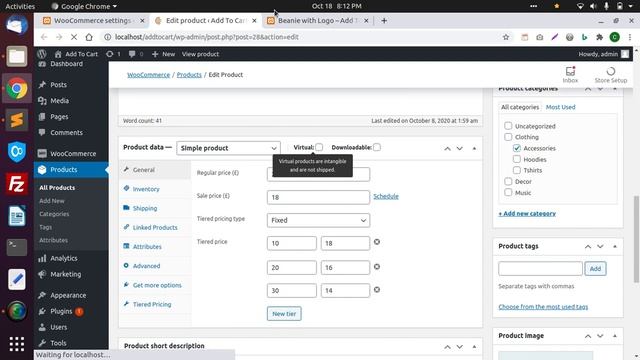Collapse the Product data panel

[474, 148]
